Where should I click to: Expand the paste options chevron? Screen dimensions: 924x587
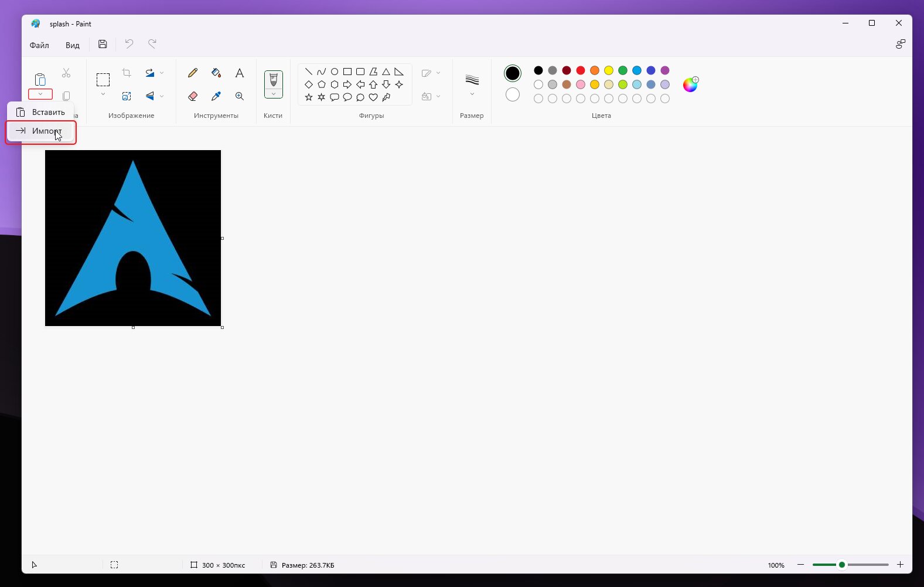click(40, 94)
